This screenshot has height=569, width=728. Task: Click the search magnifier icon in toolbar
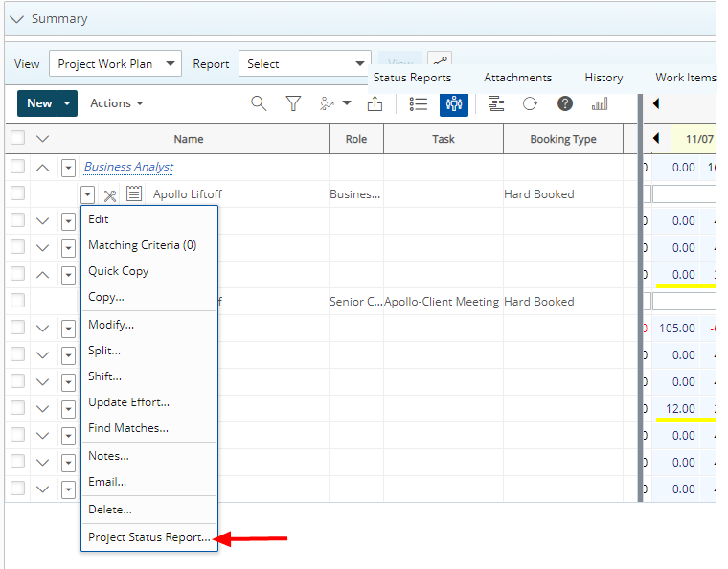(x=259, y=103)
